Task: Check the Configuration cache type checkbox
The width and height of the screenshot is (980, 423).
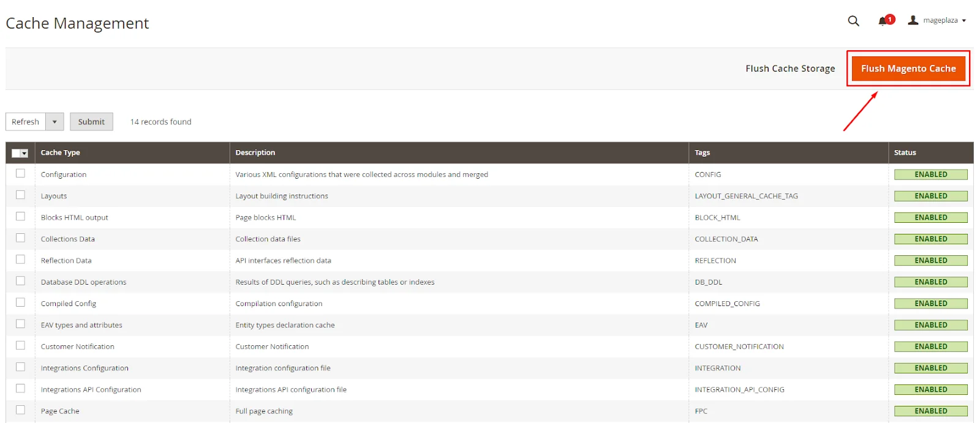Action: [x=20, y=173]
